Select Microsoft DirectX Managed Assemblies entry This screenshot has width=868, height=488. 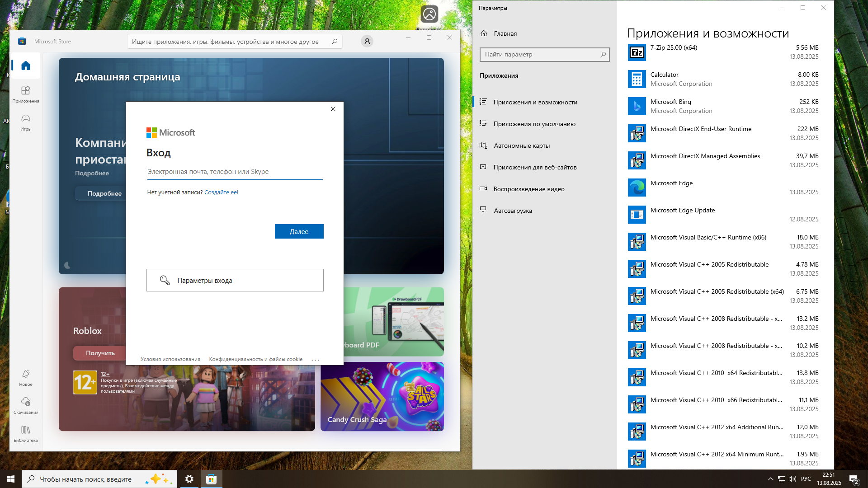[723, 160]
